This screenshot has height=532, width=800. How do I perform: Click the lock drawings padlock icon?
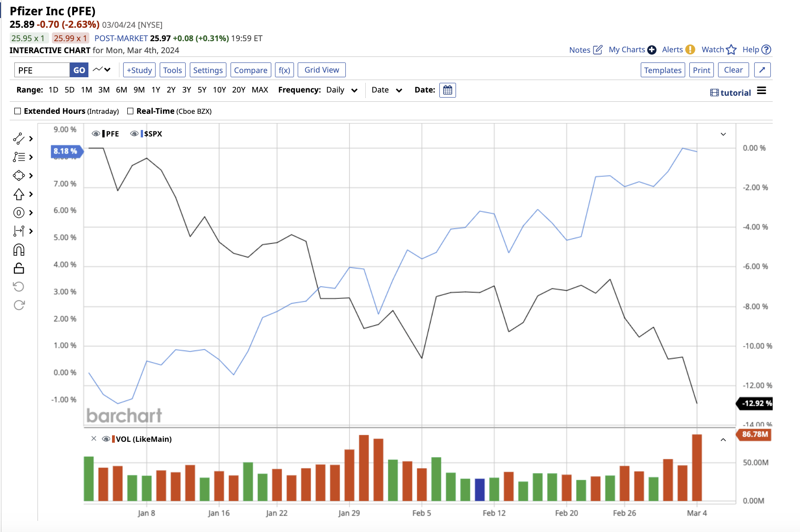pyautogui.click(x=19, y=268)
